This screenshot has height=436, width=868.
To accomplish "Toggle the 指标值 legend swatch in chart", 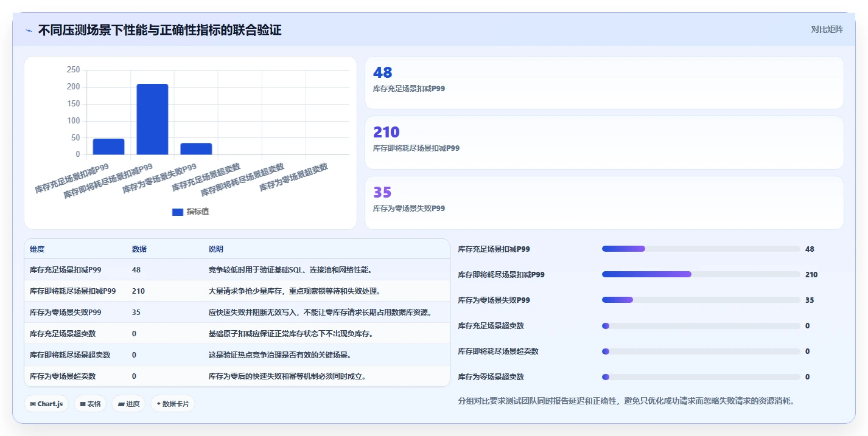I will click(178, 212).
